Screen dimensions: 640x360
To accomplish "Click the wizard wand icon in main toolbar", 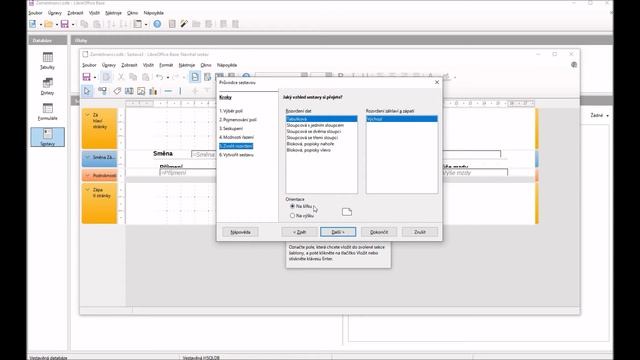I will pos(184,24).
